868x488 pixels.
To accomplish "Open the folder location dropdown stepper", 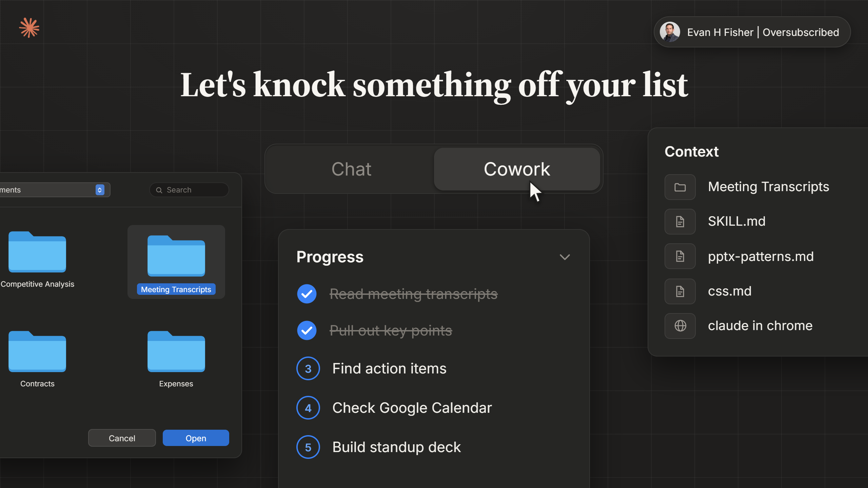I will click(100, 190).
